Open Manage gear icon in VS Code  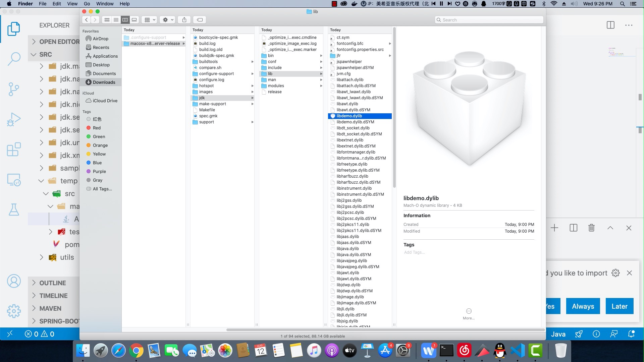[14, 311]
